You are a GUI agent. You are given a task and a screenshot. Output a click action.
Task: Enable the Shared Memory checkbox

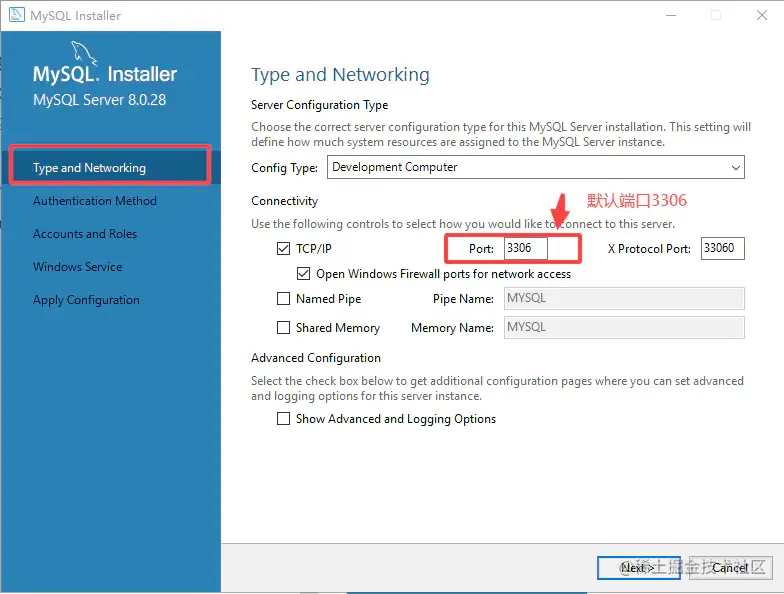click(284, 328)
